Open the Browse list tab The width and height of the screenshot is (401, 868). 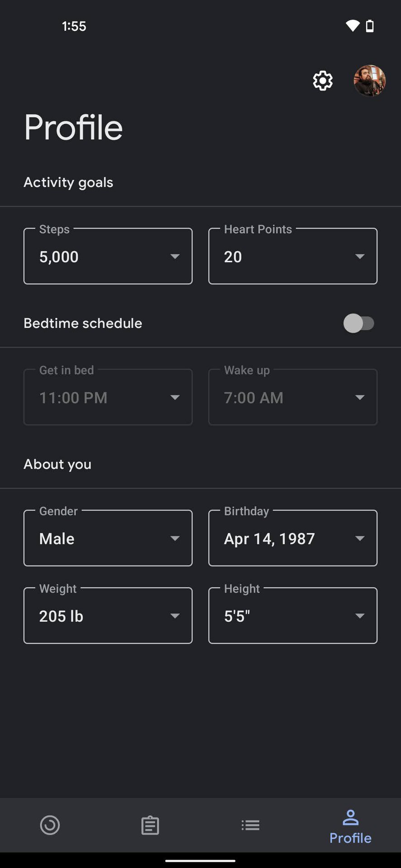[x=250, y=825]
